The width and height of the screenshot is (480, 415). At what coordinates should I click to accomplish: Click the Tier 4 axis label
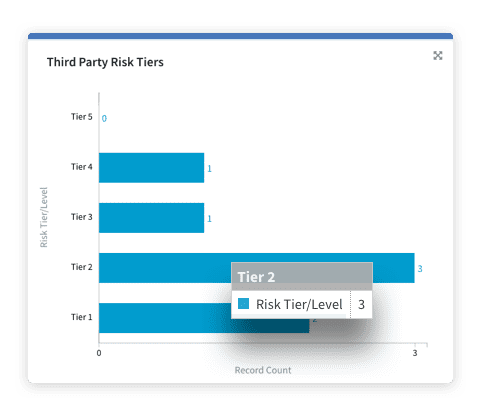[81, 167]
